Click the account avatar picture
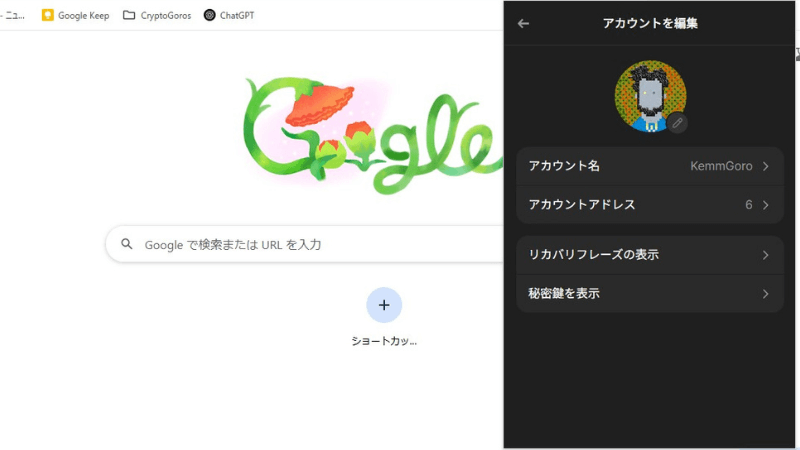800x450 pixels. click(650, 96)
